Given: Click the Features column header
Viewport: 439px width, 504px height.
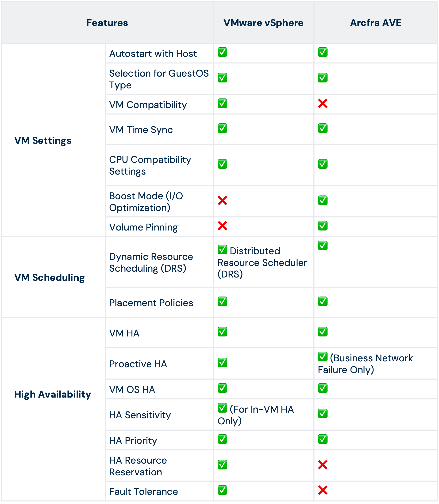Looking at the screenshot, I should 107,23.
